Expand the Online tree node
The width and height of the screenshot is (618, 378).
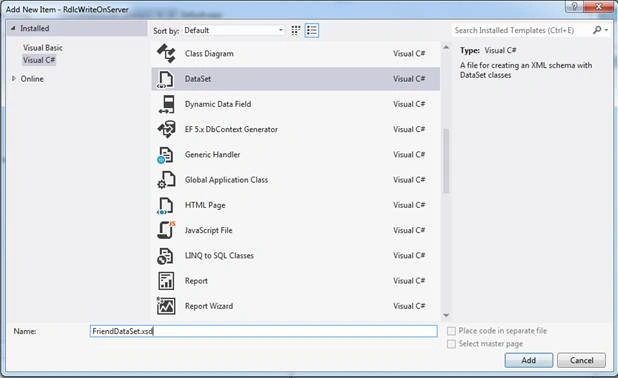(x=14, y=78)
